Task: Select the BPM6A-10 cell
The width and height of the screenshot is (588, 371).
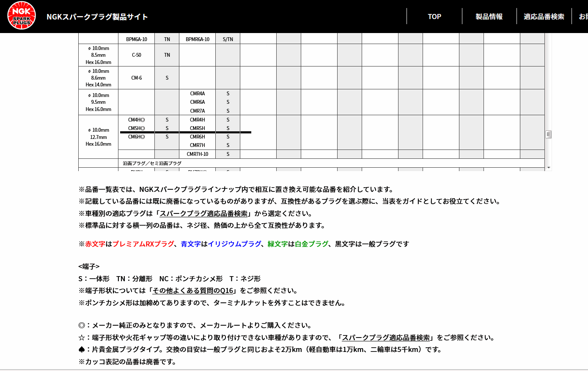Action: 137,39
